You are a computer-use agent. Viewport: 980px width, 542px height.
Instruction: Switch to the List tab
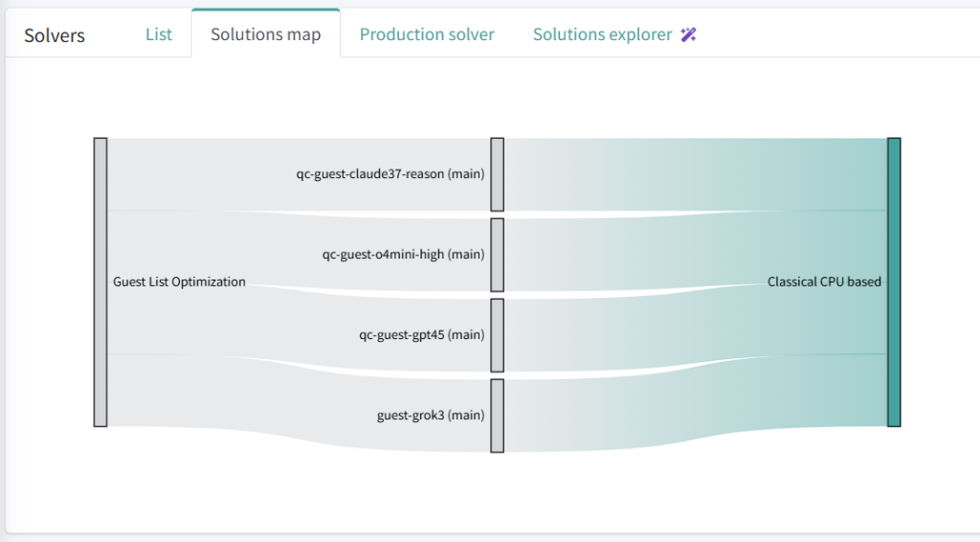159,34
